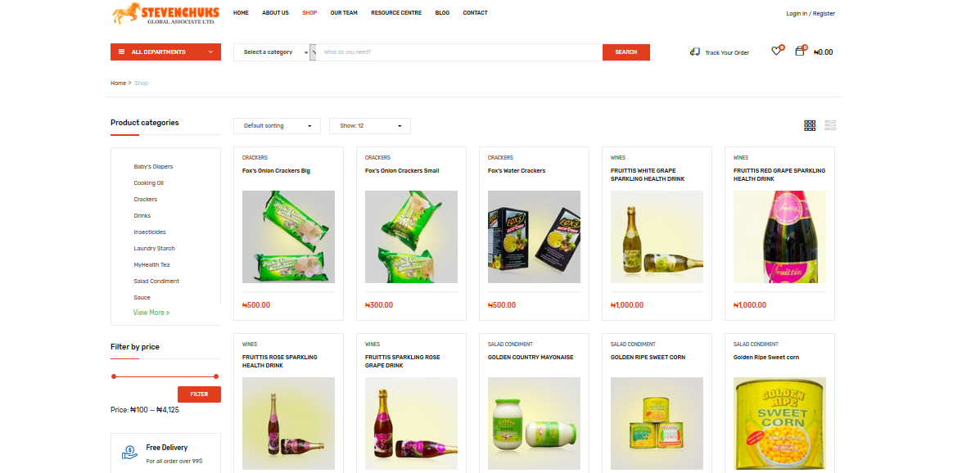Click the product search input field
980x473 pixels.
click(x=458, y=52)
